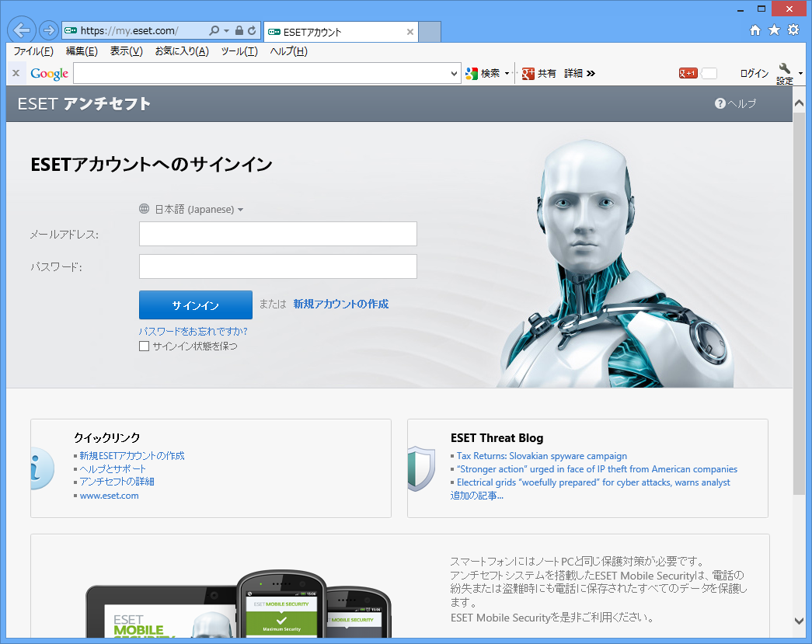Open a new blank tab
This screenshot has height=644, width=812.
(429, 32)
